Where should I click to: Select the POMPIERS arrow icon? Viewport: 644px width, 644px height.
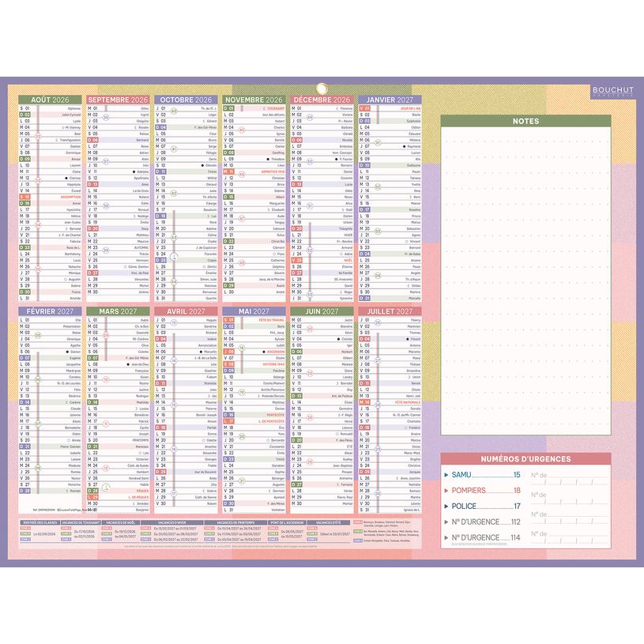pyautogui.click(x=446, y=491)
